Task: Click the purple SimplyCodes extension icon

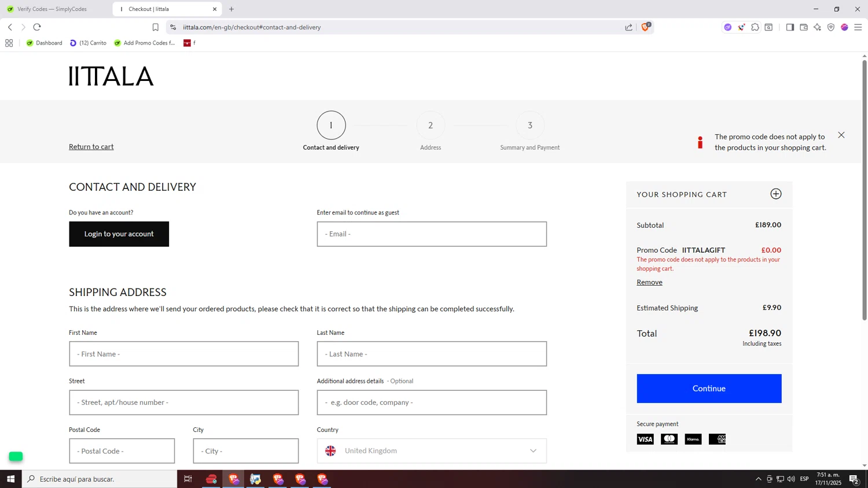Action: [727, 27]
